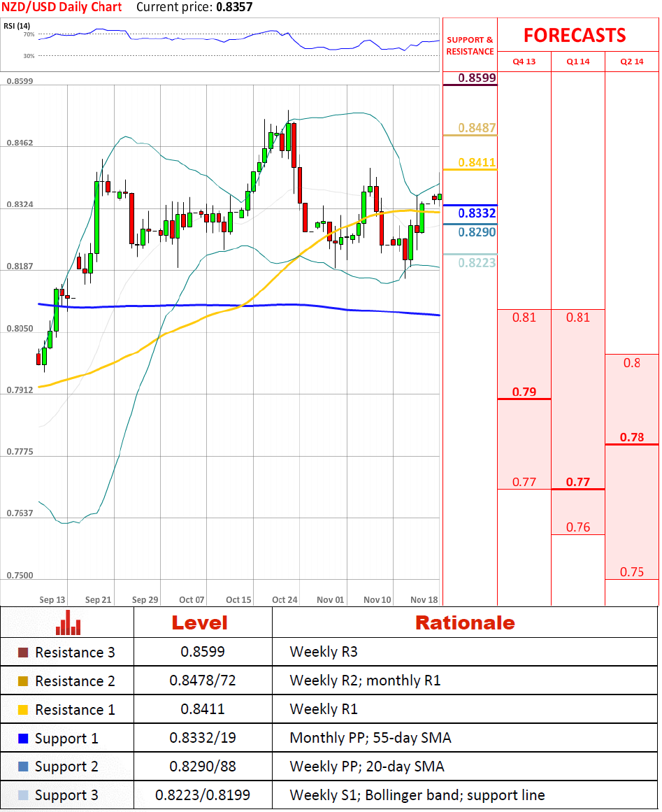
Task: Click the level value 0.8290/88
Action: click(203, 766)
